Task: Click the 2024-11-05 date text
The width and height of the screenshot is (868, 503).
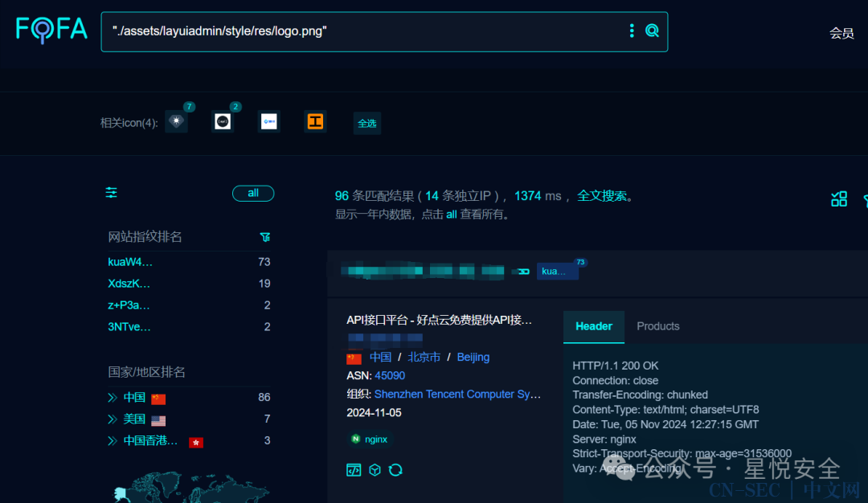Action: tap(375, 412)
